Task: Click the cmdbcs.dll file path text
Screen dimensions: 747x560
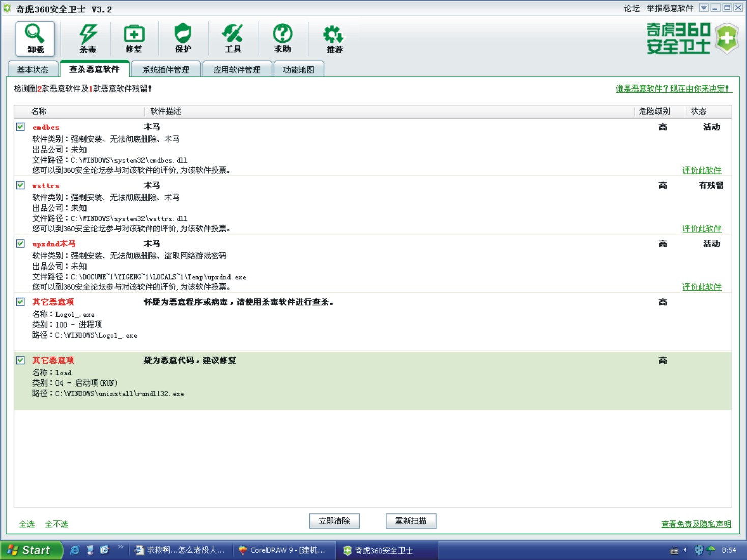Action: pos(129,160)
